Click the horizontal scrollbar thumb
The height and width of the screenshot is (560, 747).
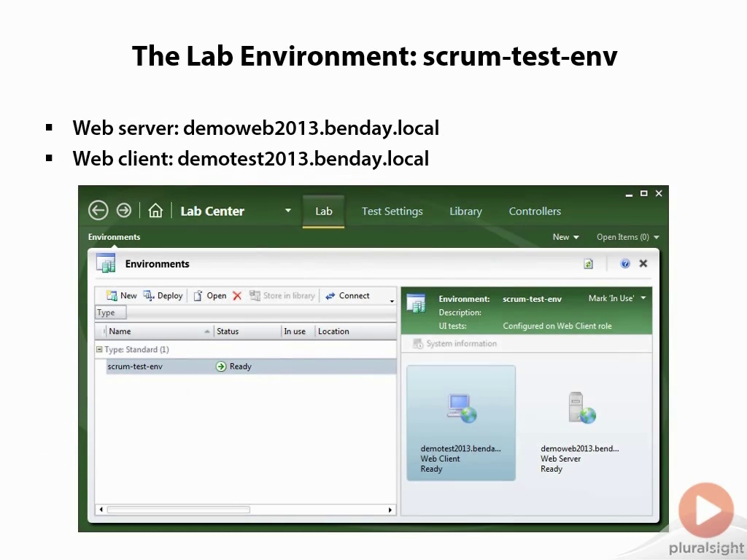pos(179,510)
